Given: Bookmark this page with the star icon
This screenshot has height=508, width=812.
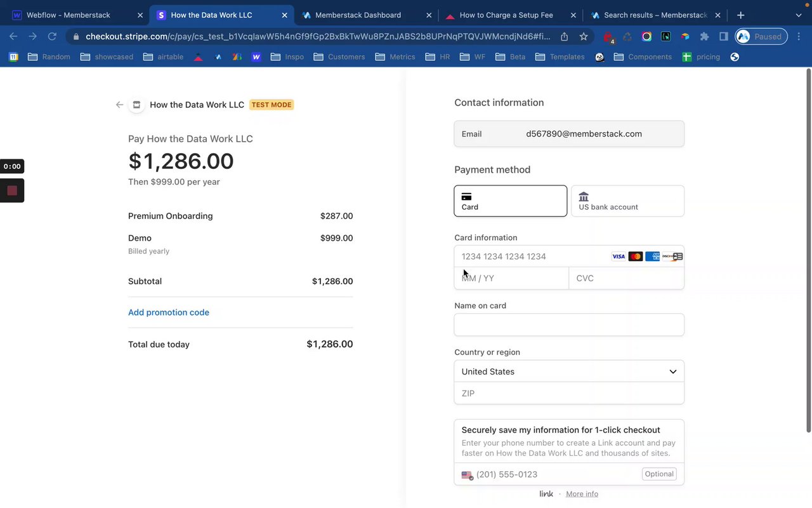Looking at the screenshot, I should pos(584,37).
